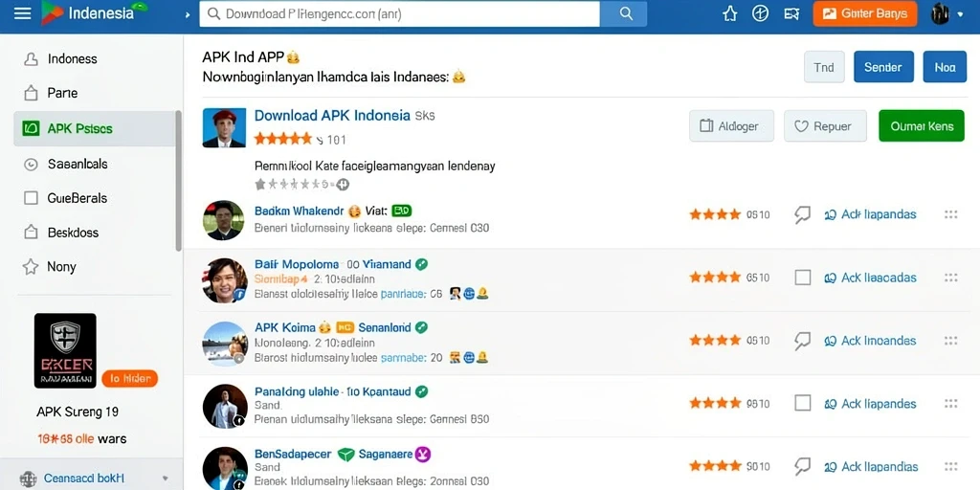The height and width of the screenshot is (490, 980).
Task: Click the star favorites icon in header
Action: point(729,13)
